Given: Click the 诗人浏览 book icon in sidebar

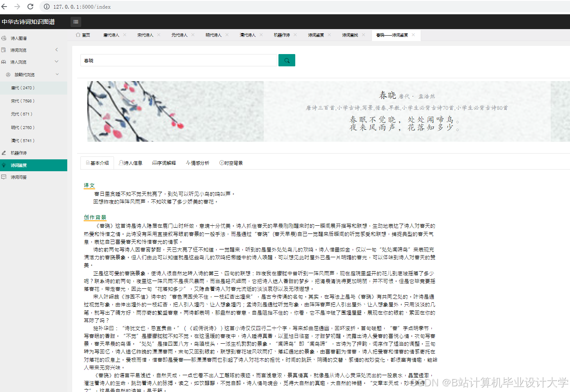Looking at the screenshot, I should [x=4, y=62].
